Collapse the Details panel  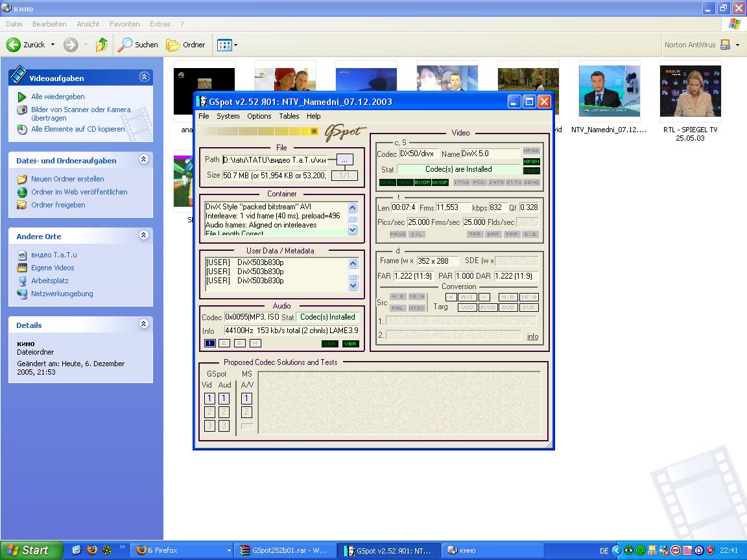144,324
